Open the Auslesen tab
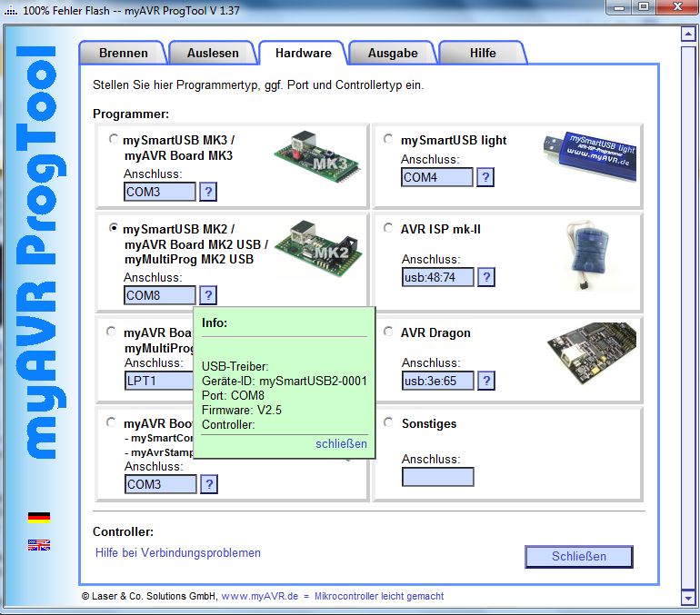This screenshot has height=615, width=700. click(213, 53)
